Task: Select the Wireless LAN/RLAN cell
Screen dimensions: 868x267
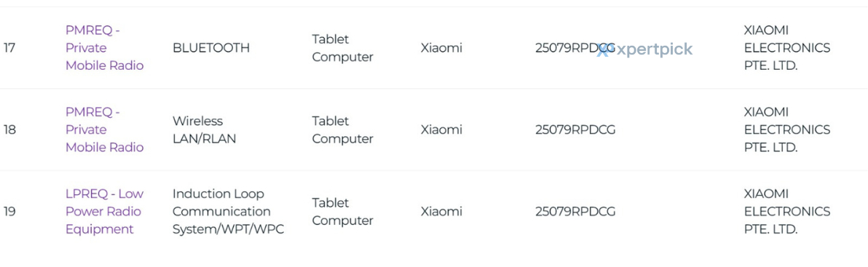Action: point(205,130)
